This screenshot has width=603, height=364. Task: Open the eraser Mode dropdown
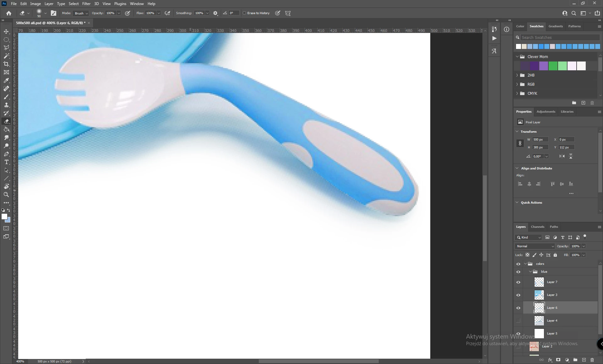tap(81, 13)
